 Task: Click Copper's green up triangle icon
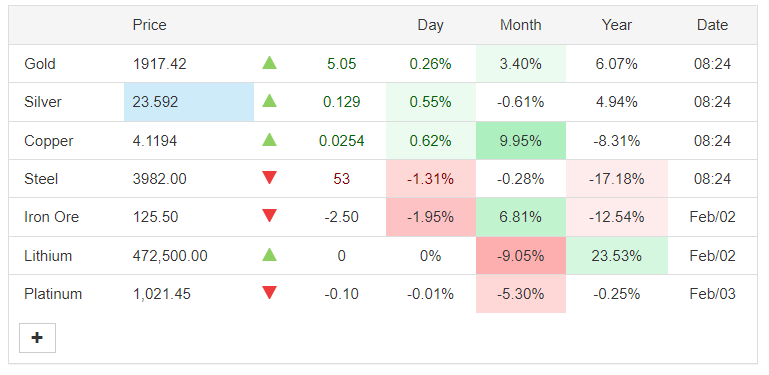coord(269,140)
